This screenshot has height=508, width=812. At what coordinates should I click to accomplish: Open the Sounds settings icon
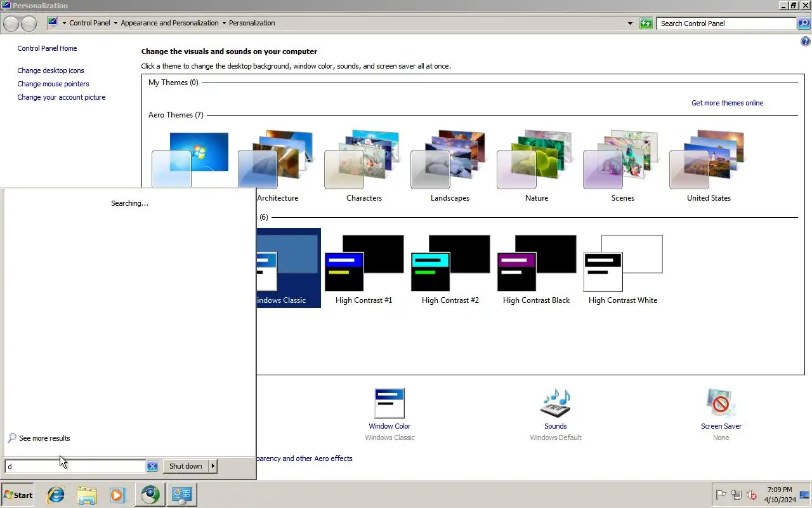pyautogui.click(x=555, y=403)
